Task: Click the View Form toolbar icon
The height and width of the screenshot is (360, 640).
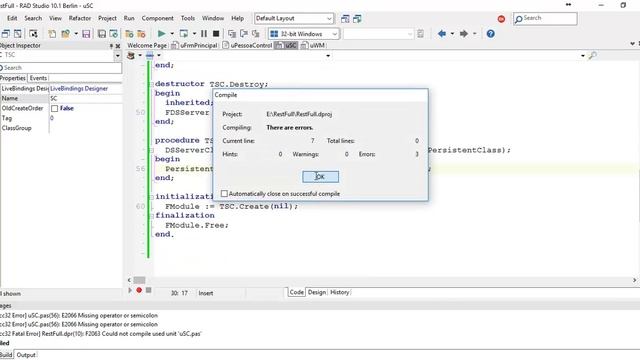Action: point(18,33)
